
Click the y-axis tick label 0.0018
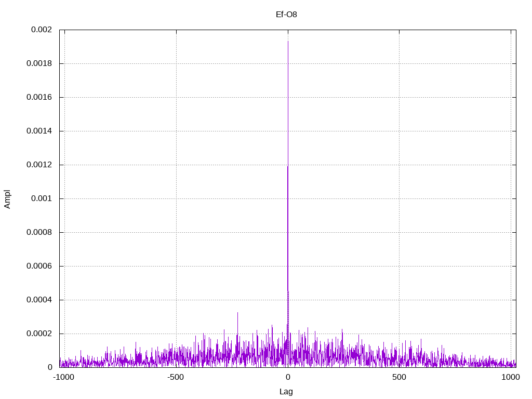tap(39, 63)
